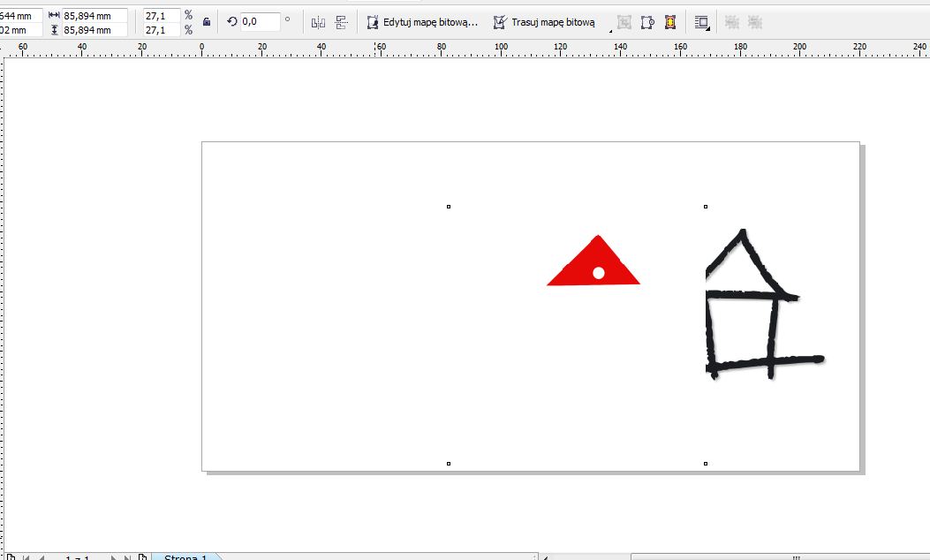The image size is (930, 560).
Task: Click the top-left selection handle
Action: pos(449,207)
